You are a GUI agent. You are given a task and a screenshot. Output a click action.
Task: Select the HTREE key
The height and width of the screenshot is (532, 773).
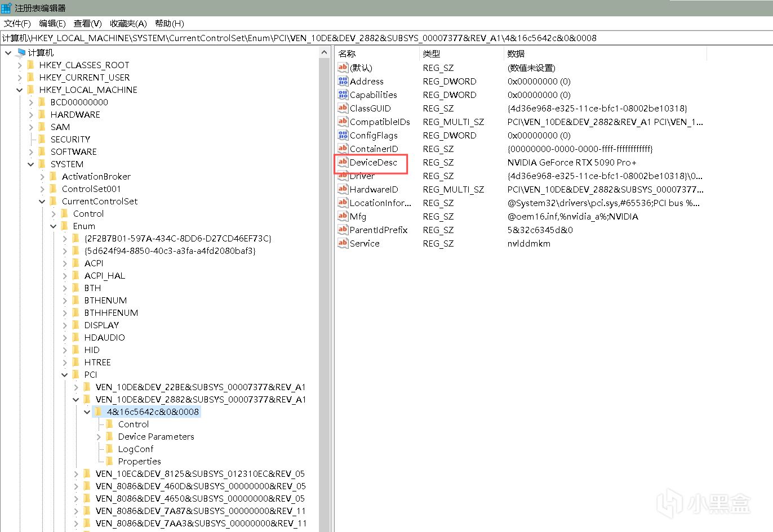(x=97, y=362)
